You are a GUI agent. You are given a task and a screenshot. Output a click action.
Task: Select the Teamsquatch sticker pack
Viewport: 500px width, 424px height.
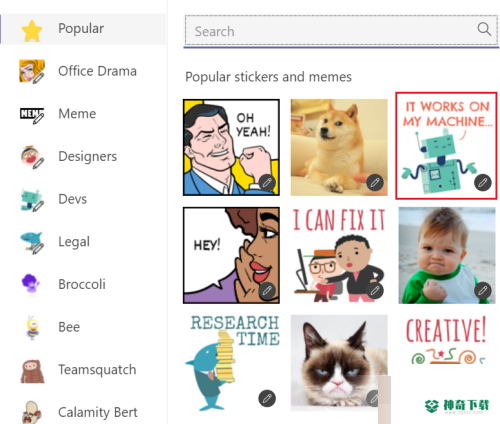[83, 370]
